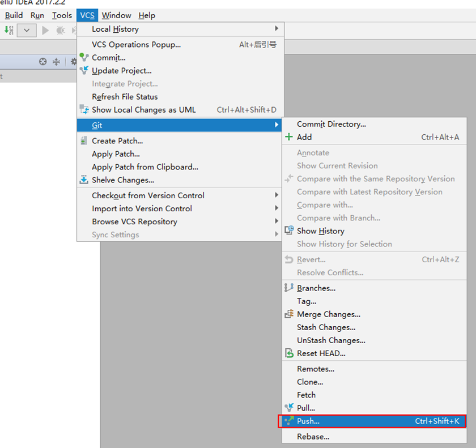The width and height of the screenshot is (476, 448).
Task: Click the Update Project arrow icon
Action: pos(84,70)
